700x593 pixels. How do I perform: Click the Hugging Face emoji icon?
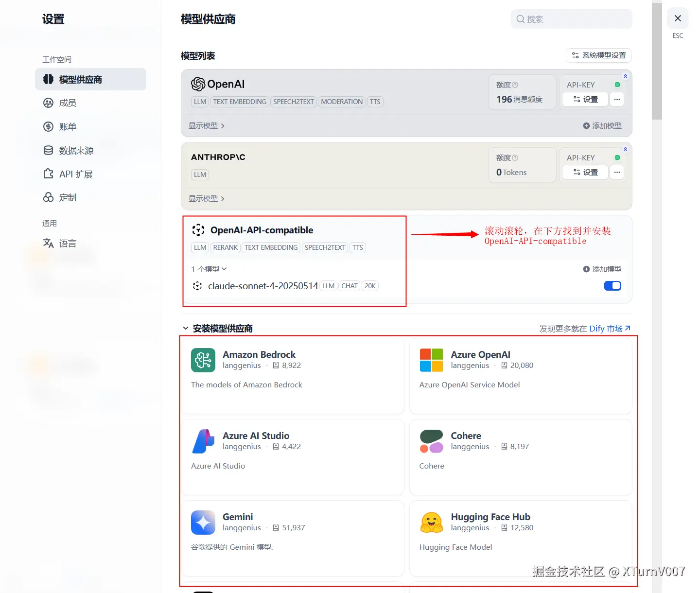[431, 523]
